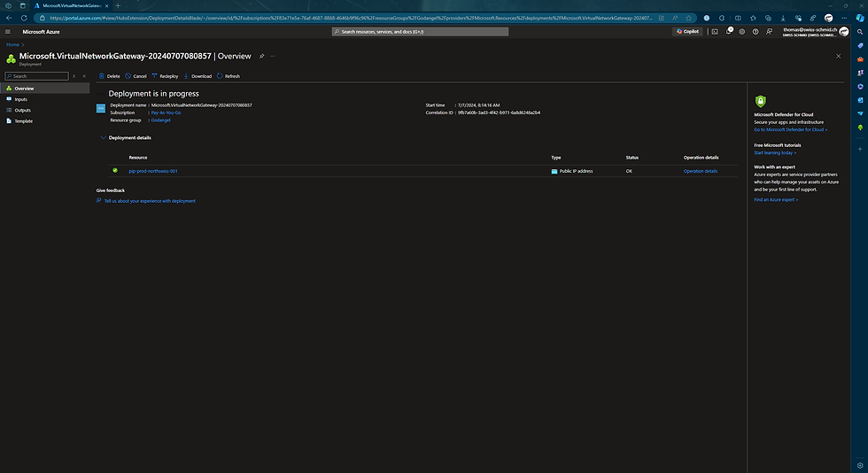Go to Home breadcrumb
The width and height of the screenshot is (868, 473).
pyautogui.click(x=12, y=44)
